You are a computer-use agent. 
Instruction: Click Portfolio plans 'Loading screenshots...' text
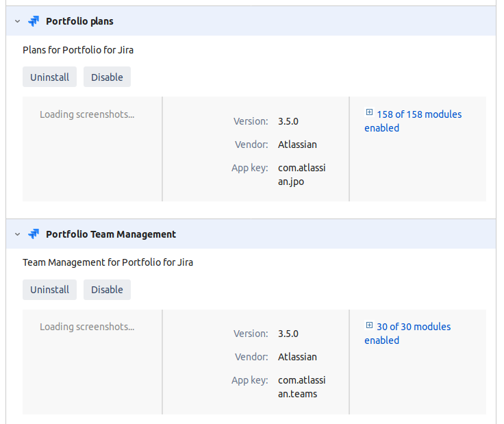[87, 114]
